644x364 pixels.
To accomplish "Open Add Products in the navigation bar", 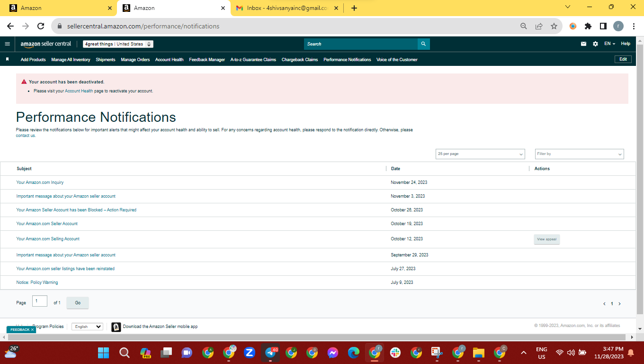I will tap(33, 60).
